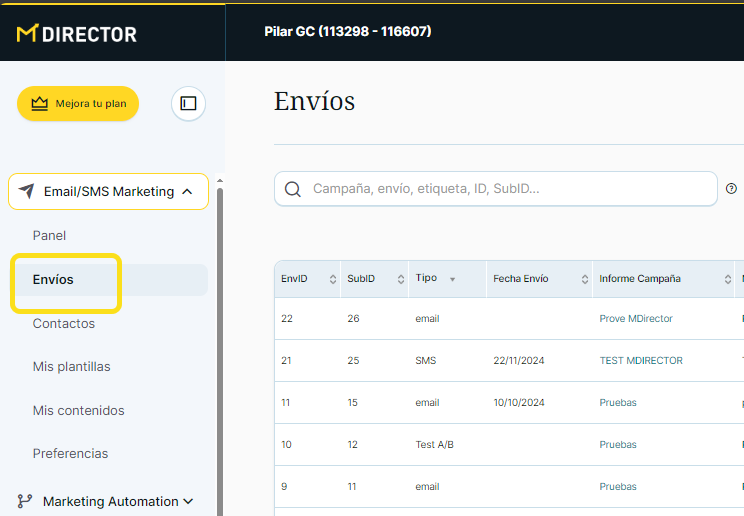Viewport: 744px width, 516px height.
Task: Sort by EnvID column arrows
Action: point(333,280)
